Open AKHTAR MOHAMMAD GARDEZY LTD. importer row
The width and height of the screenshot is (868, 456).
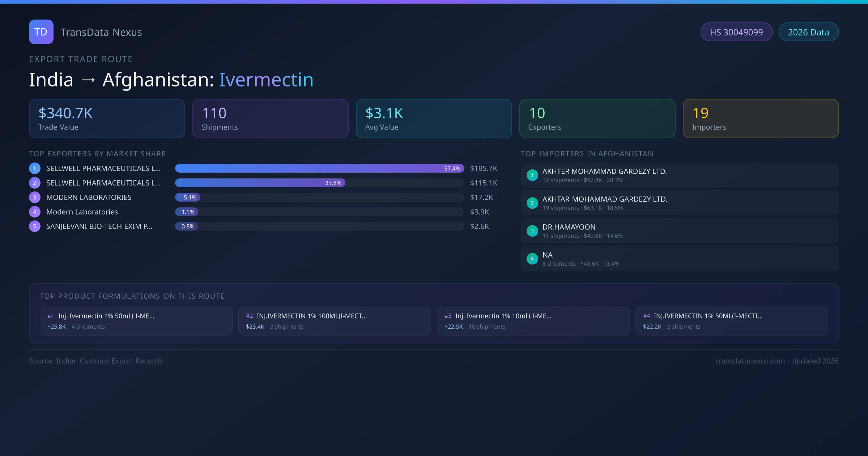point(680,203)
